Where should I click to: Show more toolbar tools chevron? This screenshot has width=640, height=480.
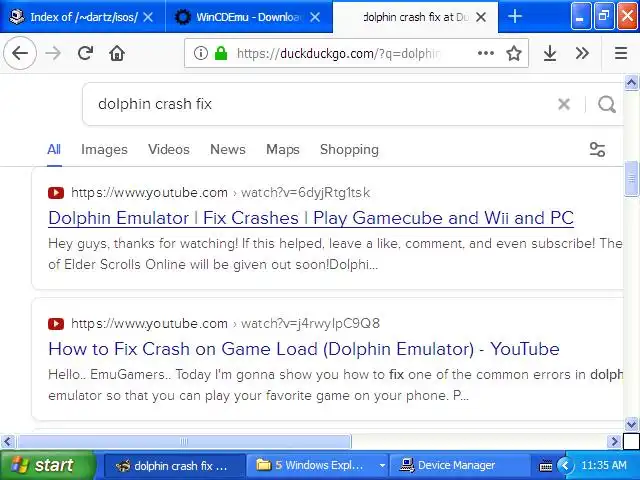582,53
